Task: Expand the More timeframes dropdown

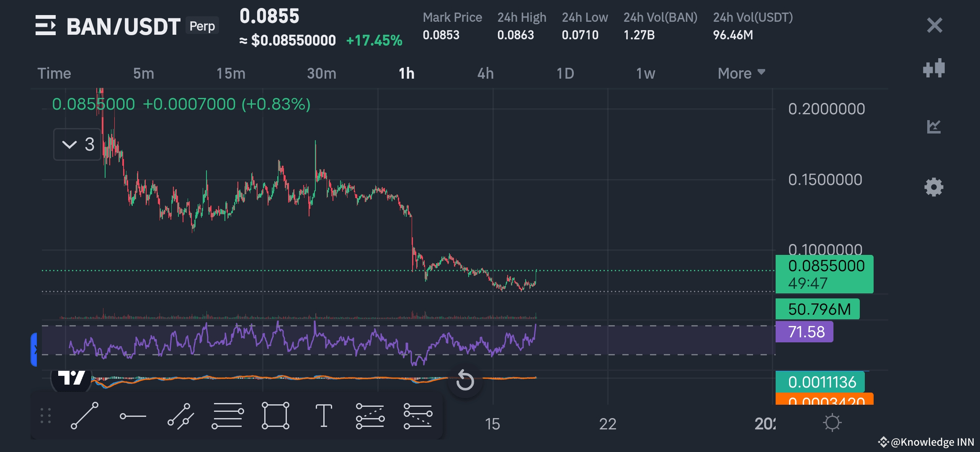Action: pos(741,73)
